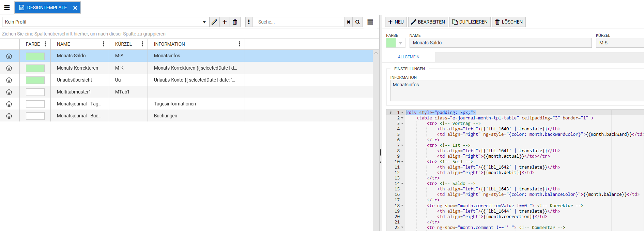Select Tagesinformationen information cell

175,104
